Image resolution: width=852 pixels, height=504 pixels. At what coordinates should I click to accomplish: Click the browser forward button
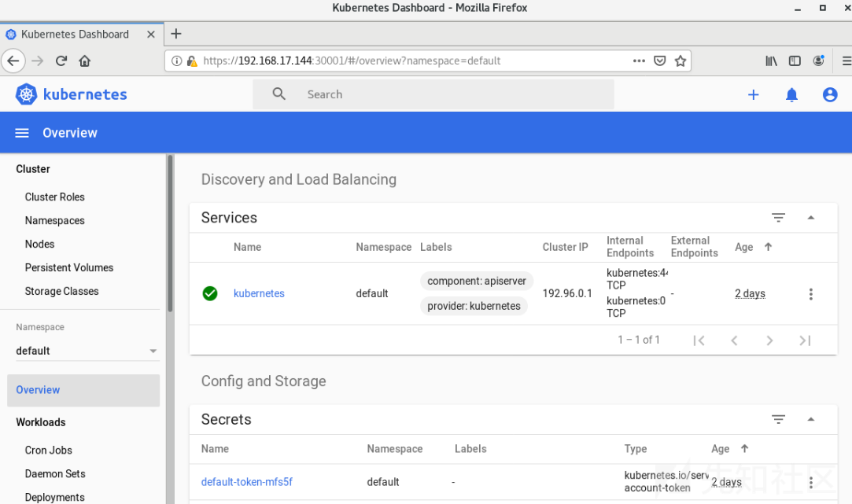pos(38,61)
